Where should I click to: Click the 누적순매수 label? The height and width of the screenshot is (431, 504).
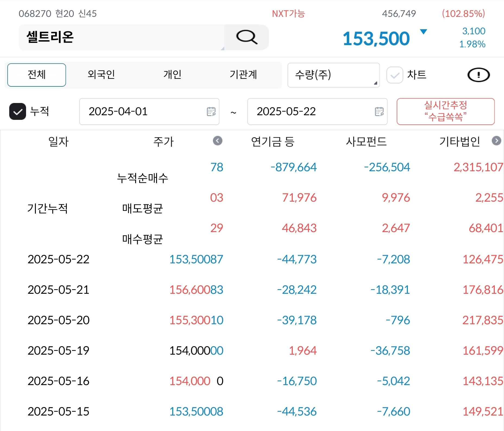click(x=143, y=178)
